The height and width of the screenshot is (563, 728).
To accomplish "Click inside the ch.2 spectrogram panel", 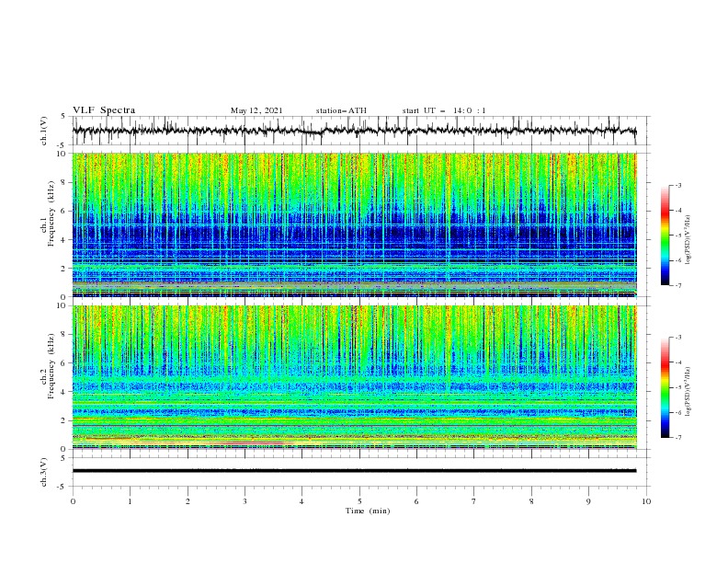I will pyautogui.click(x=354, y=377).
